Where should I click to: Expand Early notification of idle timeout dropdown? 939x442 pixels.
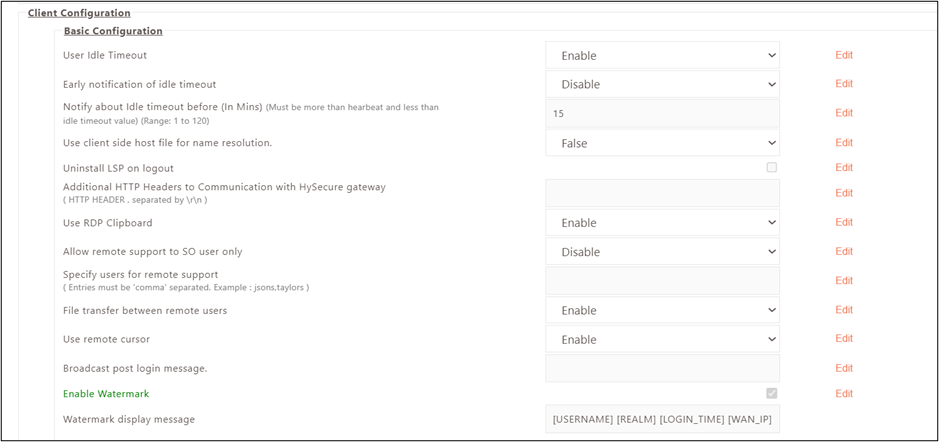pos(661,85)
